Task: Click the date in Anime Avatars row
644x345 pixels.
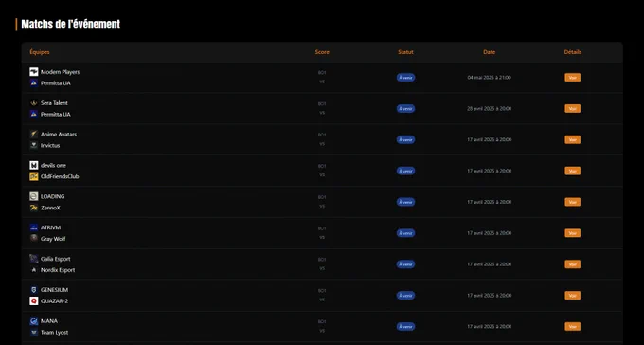Action: pos(490,140)
